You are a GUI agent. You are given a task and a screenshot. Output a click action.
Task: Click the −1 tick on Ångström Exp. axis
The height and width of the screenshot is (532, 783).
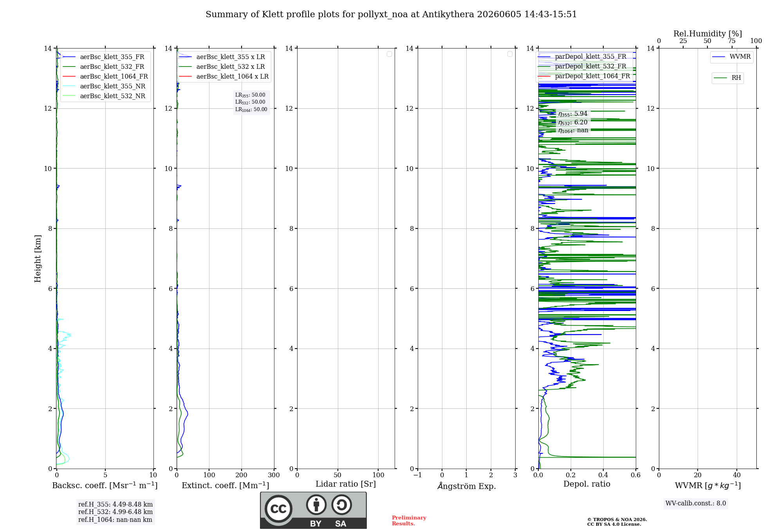tap(418, 475)
